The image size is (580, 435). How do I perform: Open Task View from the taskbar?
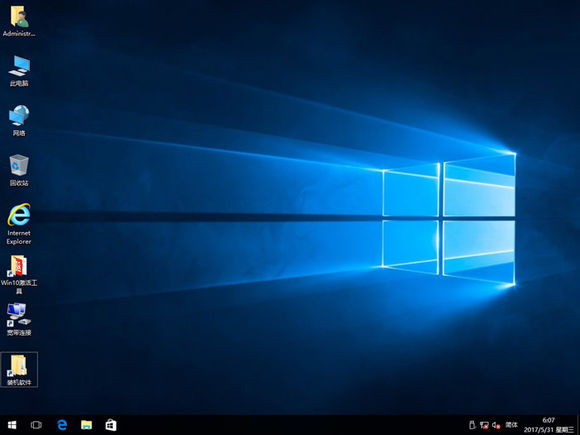pos(36,425)
